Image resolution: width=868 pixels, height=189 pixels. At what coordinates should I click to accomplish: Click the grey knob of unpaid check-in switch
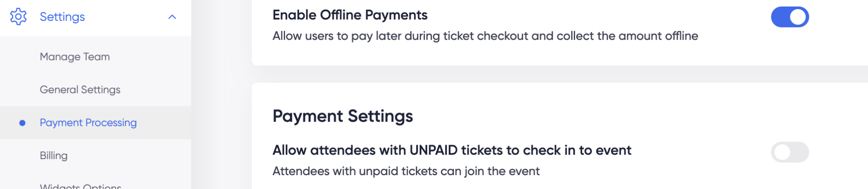click(x=782, y=152)
